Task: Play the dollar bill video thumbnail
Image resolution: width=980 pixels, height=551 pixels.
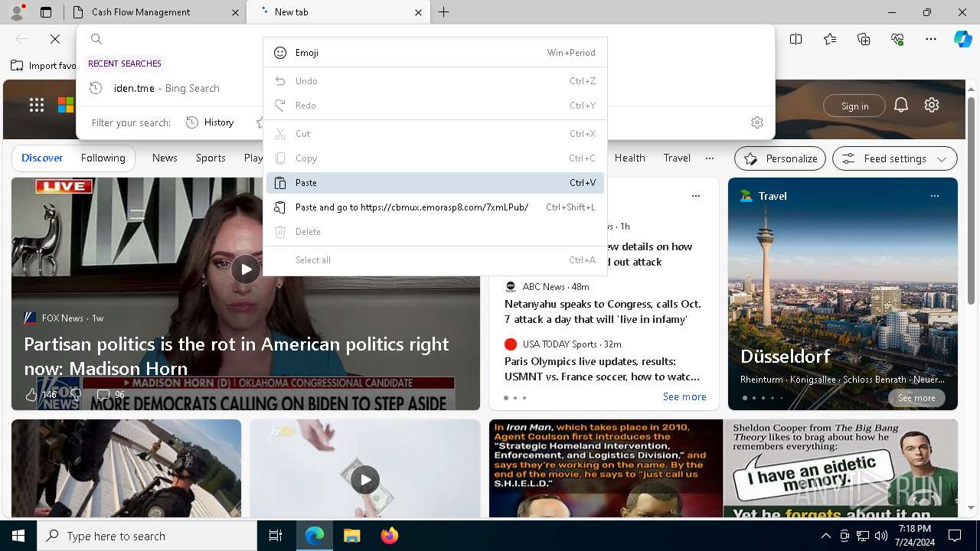Action: click(x=365, y=480)
